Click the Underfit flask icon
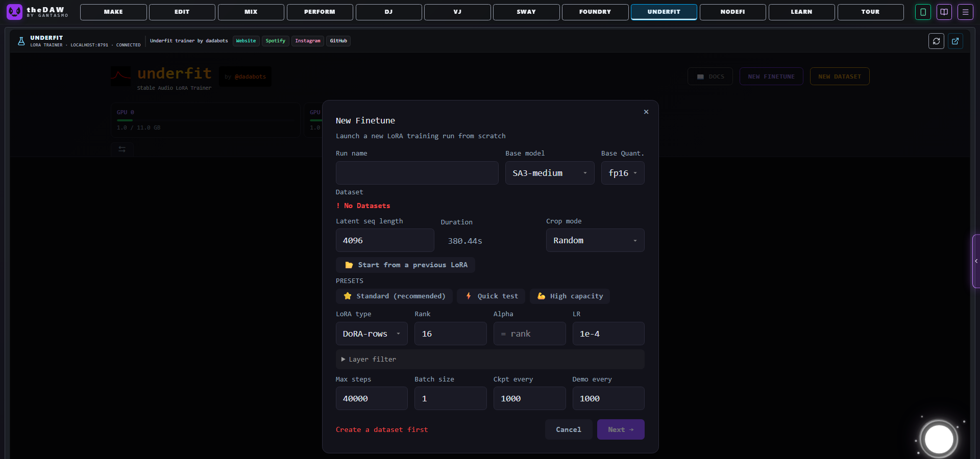Viewport: 980px width, 459px height. (21, 41)
